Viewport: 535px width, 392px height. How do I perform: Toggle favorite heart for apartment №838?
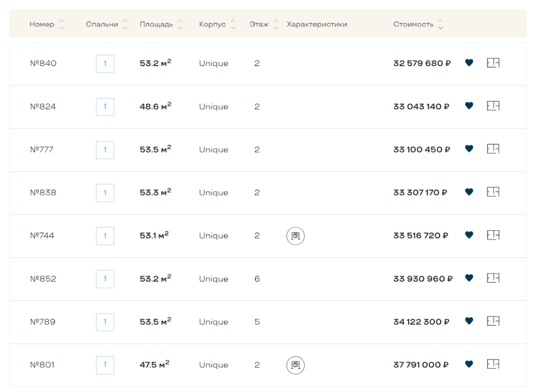point(469,192)
